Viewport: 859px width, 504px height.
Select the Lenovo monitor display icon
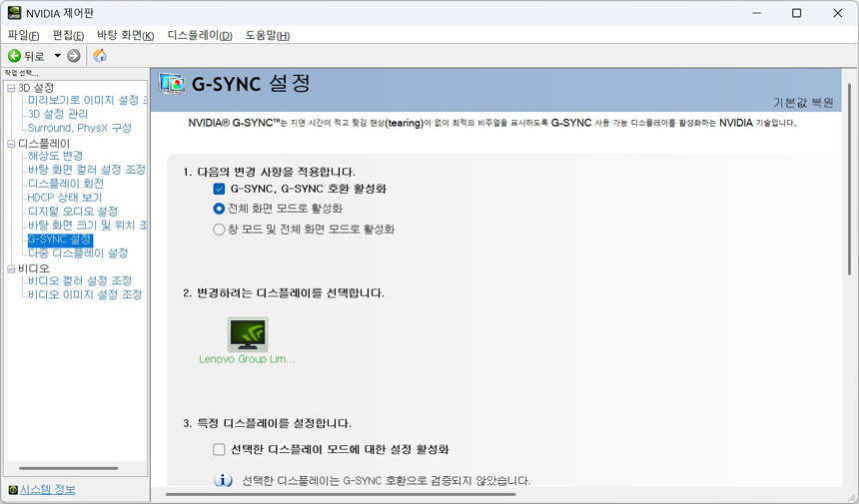[x=247, y=334]
